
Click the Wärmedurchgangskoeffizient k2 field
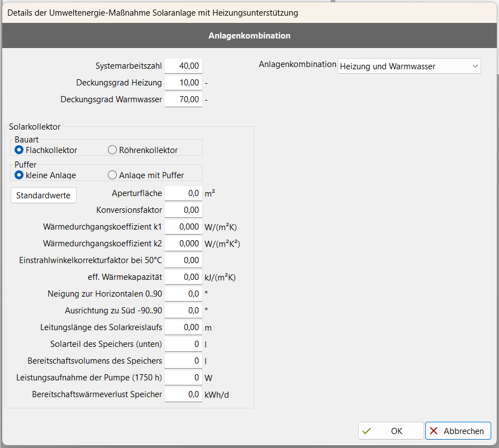click(x=183, y=244)
